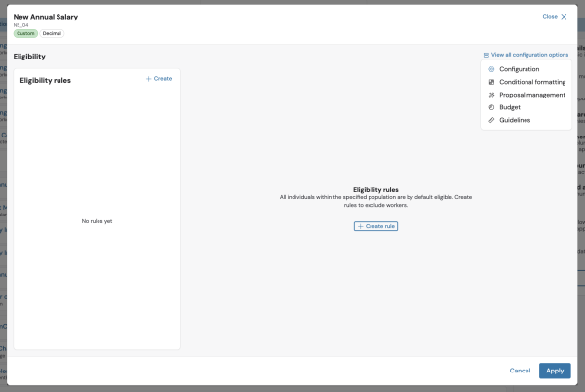Open Guidelines from the configuration menu
The height and width of the screenshot is (392, 585).
526,120
